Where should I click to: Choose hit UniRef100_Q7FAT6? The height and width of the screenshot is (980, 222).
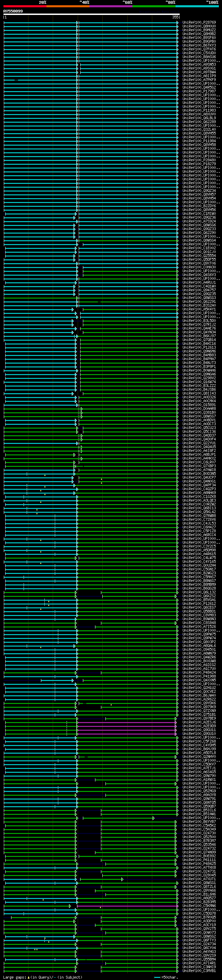(199, 49)
